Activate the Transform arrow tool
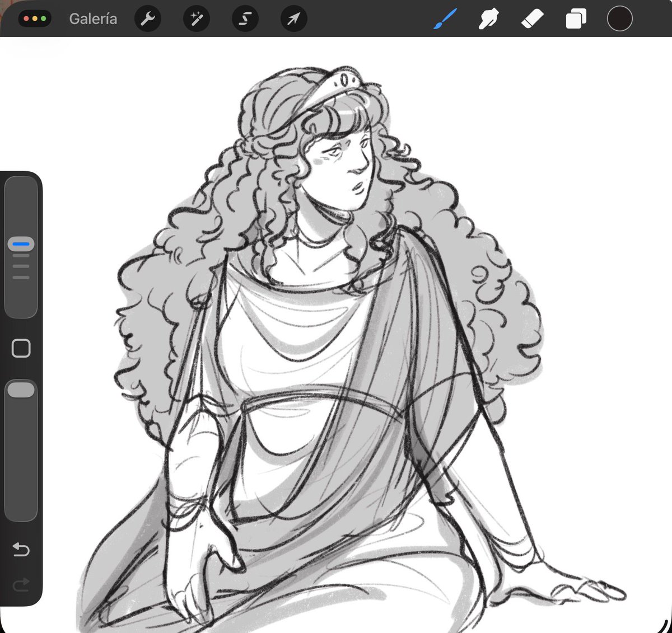Image resolution: width=672 pixels, height=633 pixels. (293, 19)
